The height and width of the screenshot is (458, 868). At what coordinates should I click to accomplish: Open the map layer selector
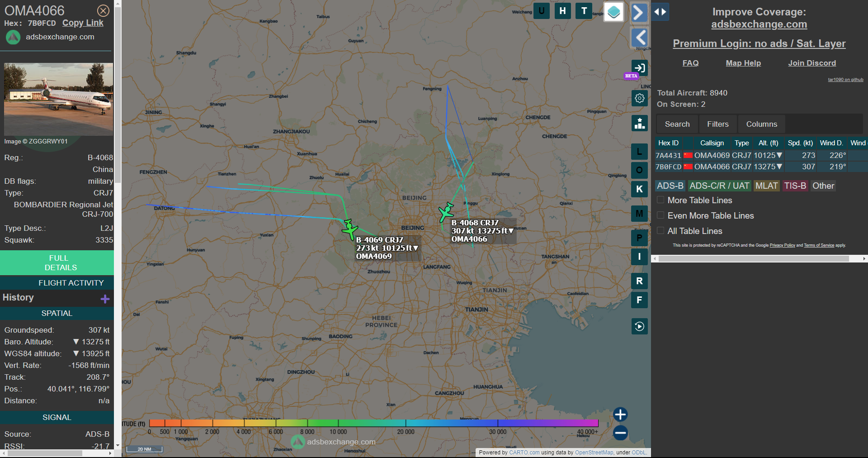(x=613, y=12)
